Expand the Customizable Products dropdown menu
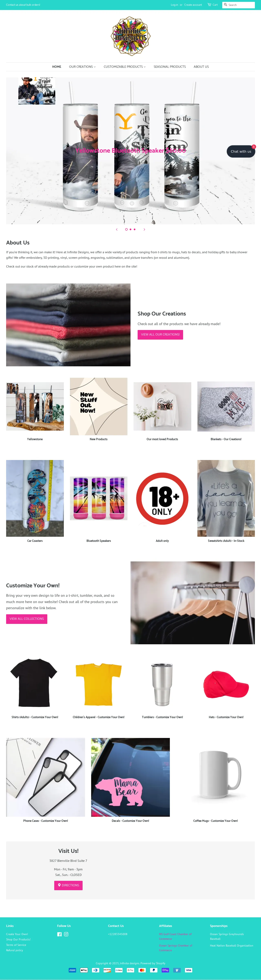The image size is (261, 980). (125, 67)
